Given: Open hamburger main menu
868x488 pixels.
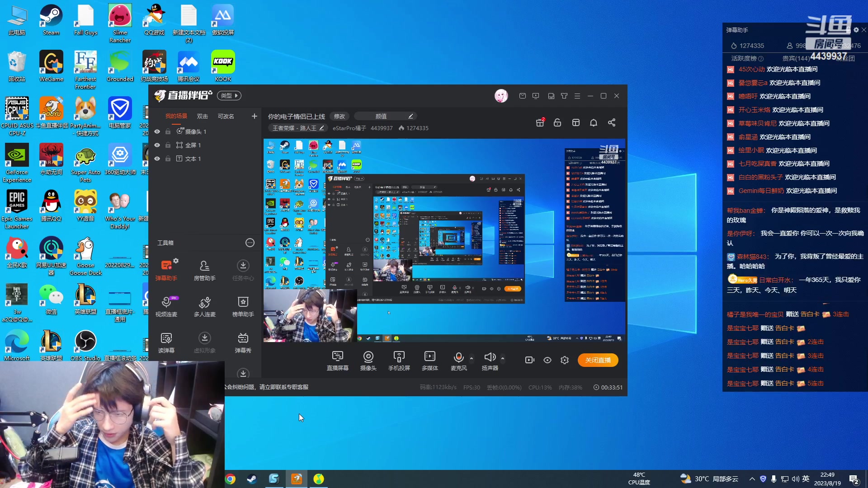Looking at the screenshot, I should click(x=577, y=96).
